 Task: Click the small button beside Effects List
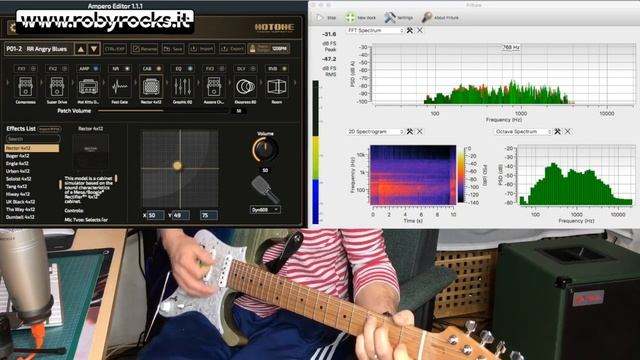pos(49,129)
